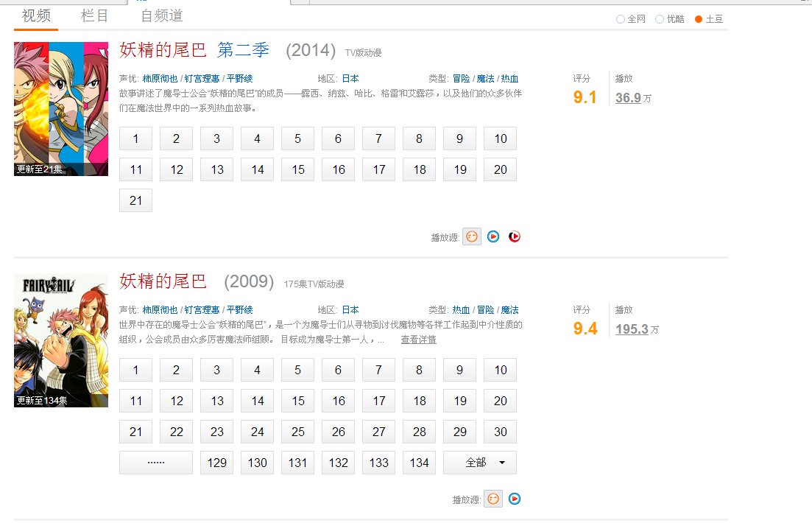812x523 pixels.
Task: Play episode 1 of 第二季 (2014)
Action: click(x=135, y=138)
